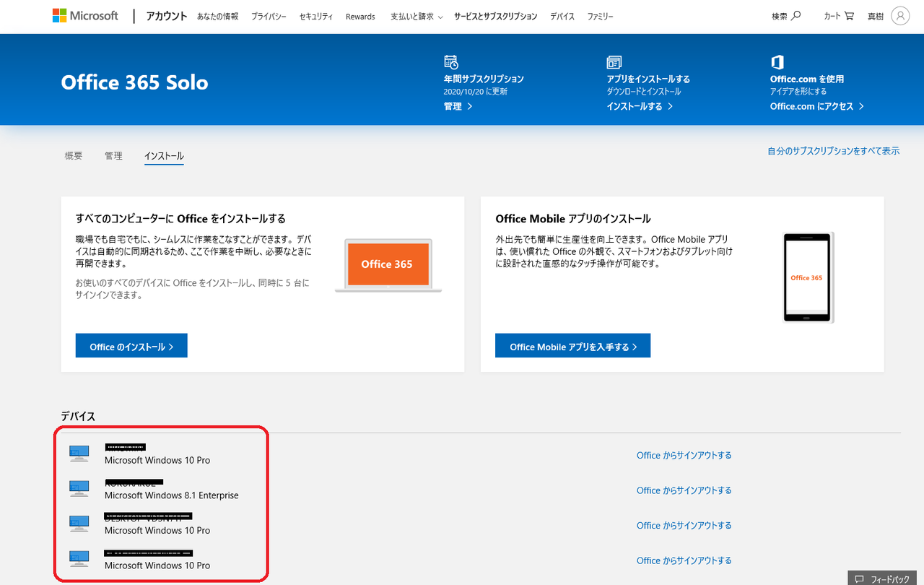Click the インストールする link in the banner
The image size is (924, 585).
pyautogui.click(x=640, y=106)
